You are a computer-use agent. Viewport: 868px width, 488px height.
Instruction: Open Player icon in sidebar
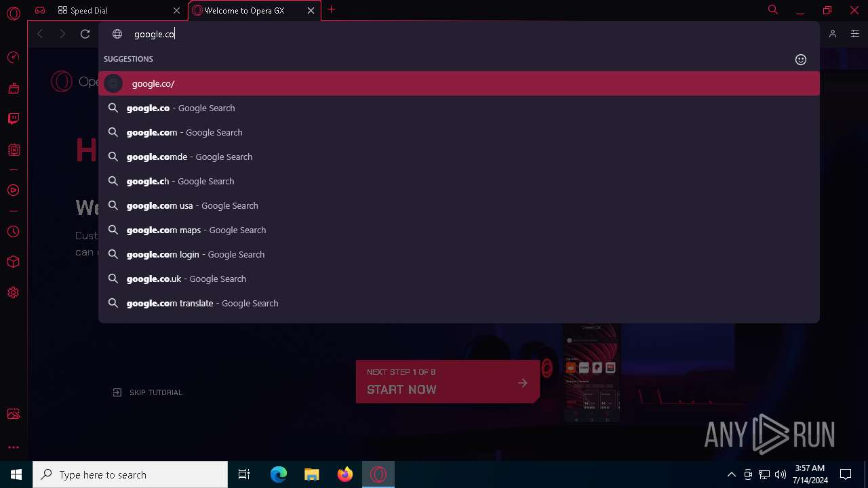13,190
